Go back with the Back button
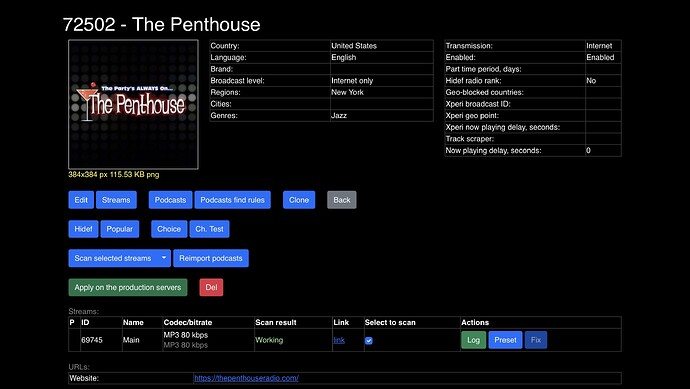 click(342, 200)
